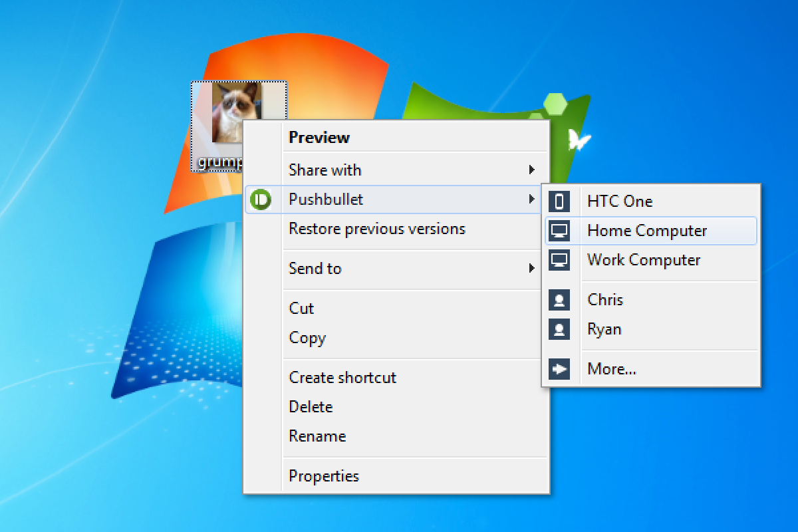Select Cut in the context menu
Screen dimensions: 798x532
pyautogui.click(x=301, y=309)
